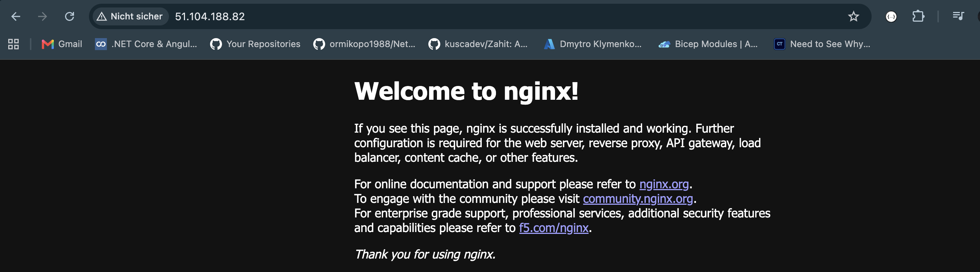Image resolution: width=980 pixels, height=272 pixels.
Task: Open the f5.com/nginx link
Action: [x=554, y=228]
